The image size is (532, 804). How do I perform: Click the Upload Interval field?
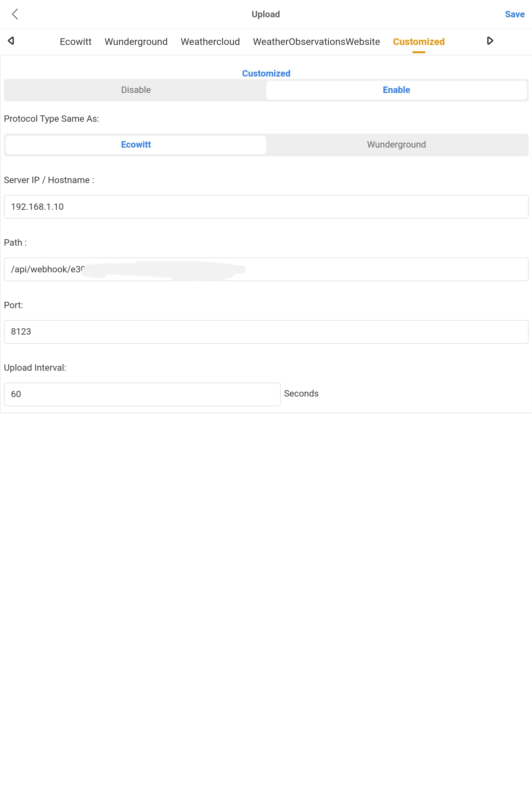(x=142, y=394)
